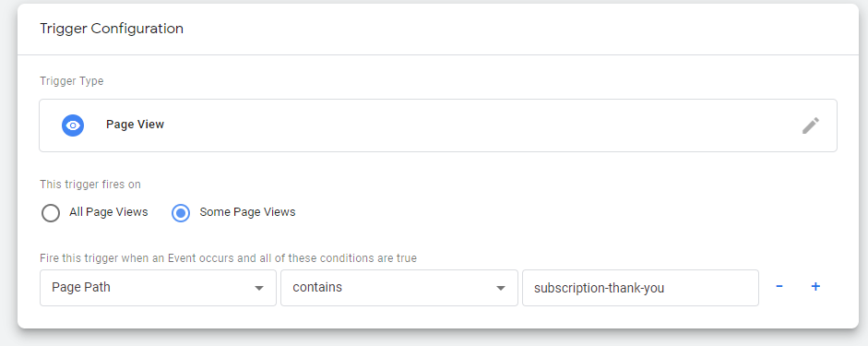This screenshot has height=346, width=868.
Task: Click the arrow beside Page Path
Action: pos(258,289)
